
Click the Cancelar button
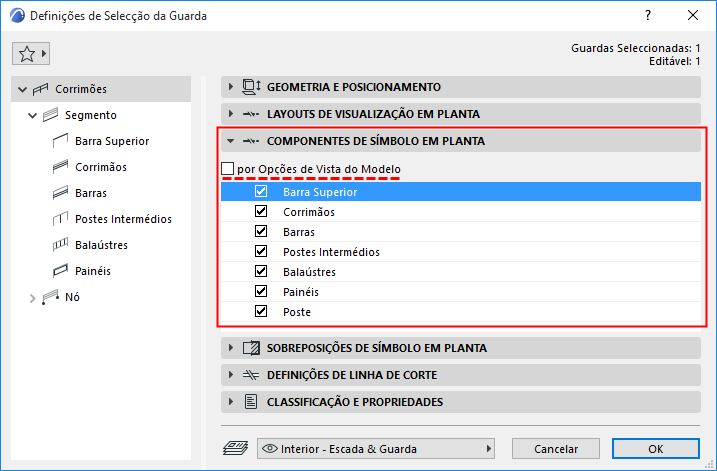tap(556, 449)
